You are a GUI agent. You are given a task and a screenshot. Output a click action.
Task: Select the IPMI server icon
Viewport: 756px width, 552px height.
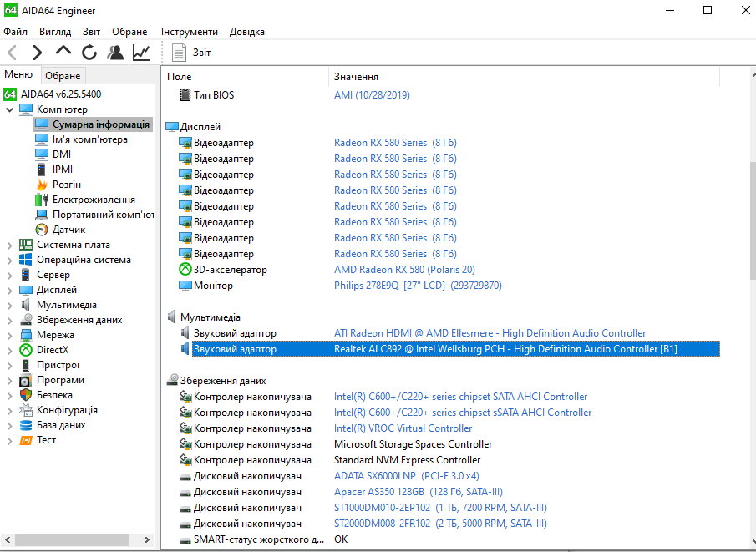coord(42,170)
